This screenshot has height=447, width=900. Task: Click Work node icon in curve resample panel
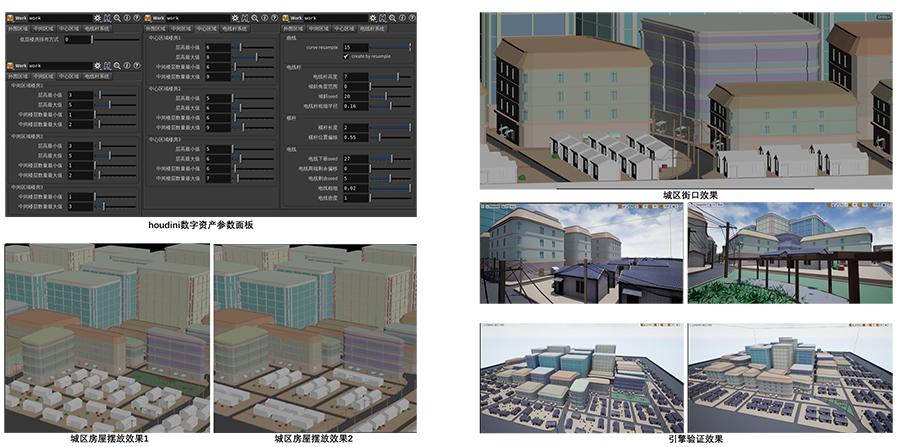[286, 18]
